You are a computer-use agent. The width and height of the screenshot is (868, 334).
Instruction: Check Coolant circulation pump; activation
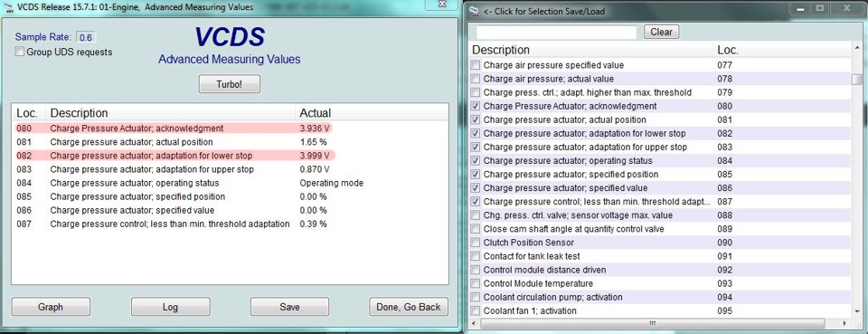[475, 297]
